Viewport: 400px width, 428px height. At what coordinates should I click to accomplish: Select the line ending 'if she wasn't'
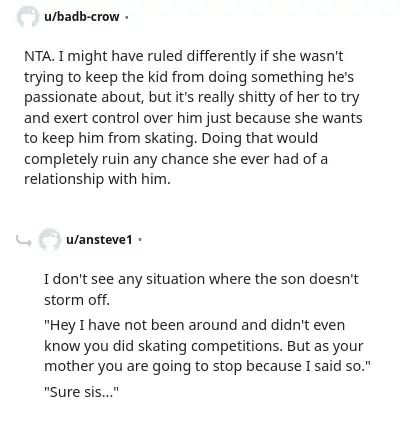(184, 56)
